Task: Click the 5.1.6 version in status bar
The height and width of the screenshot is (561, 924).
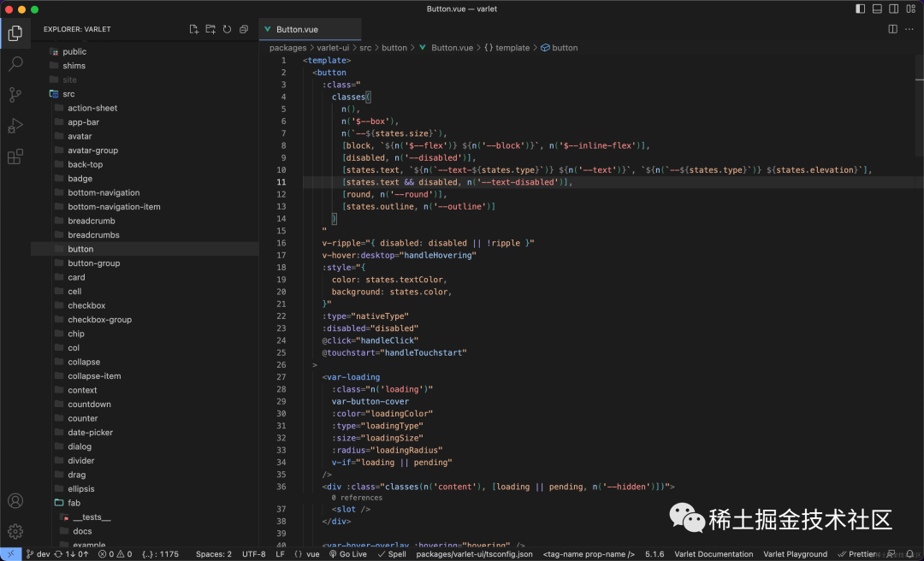Action: pos(654,554)
